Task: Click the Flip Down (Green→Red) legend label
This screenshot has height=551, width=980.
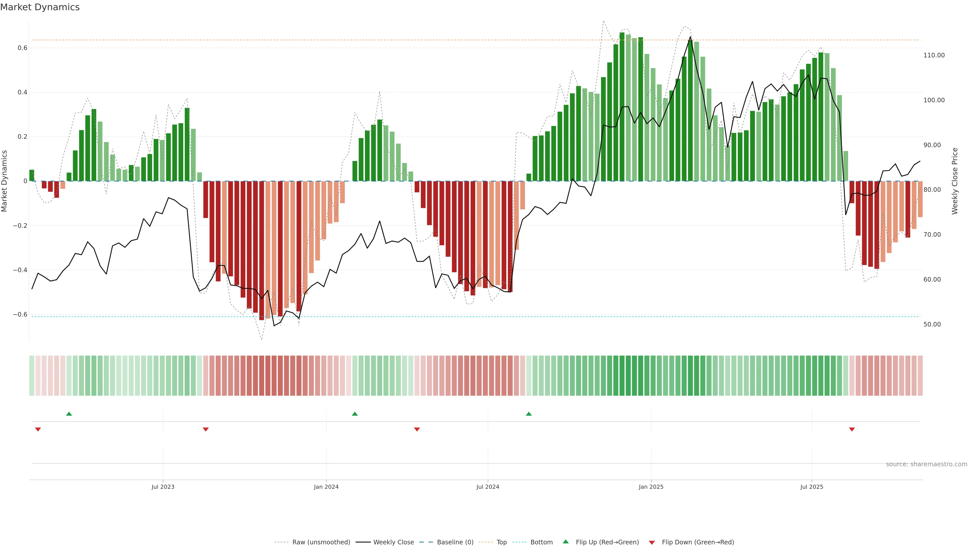Action: tap(698, 542)
